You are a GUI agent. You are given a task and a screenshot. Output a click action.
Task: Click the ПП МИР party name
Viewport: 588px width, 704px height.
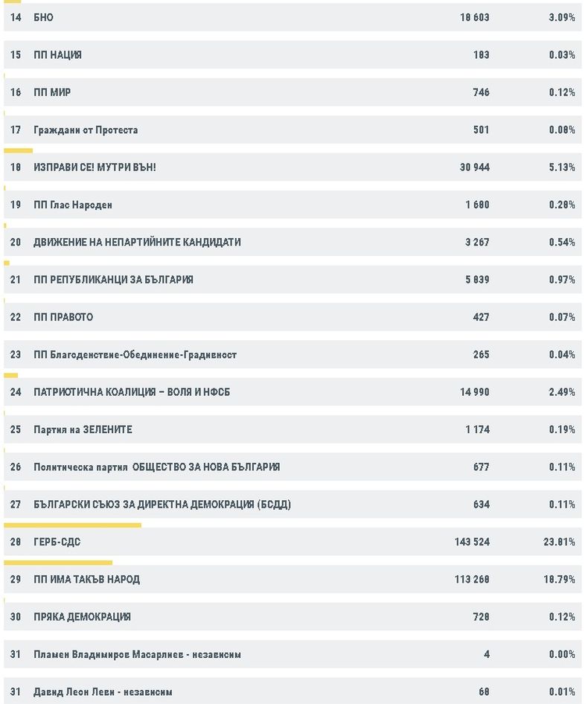(x=52, y=92)
